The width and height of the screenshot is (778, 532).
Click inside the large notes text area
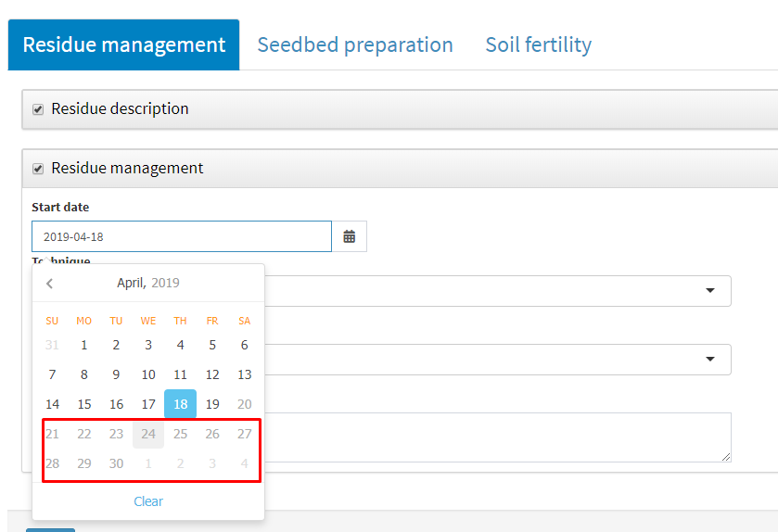[498, 437]
